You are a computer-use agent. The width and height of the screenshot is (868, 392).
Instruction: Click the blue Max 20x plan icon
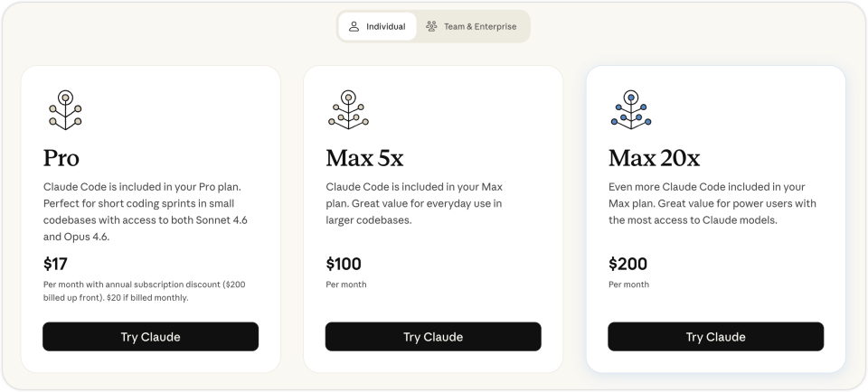631,109
